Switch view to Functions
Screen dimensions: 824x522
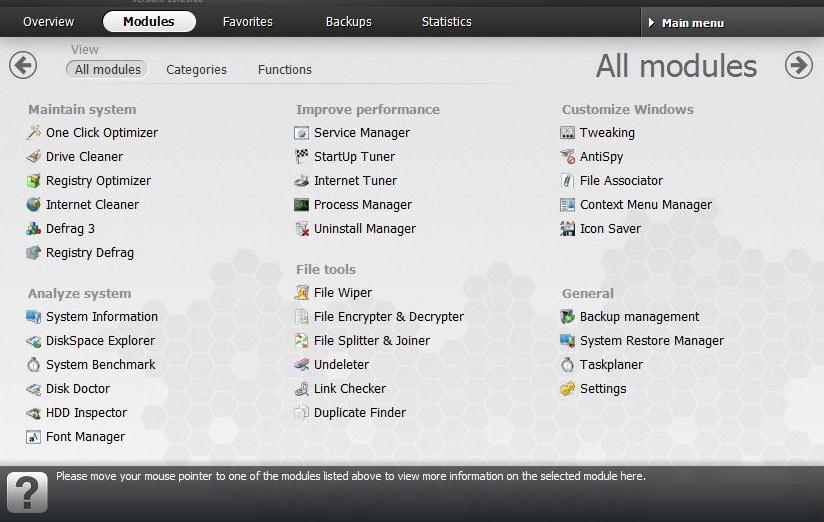[285, 70]
